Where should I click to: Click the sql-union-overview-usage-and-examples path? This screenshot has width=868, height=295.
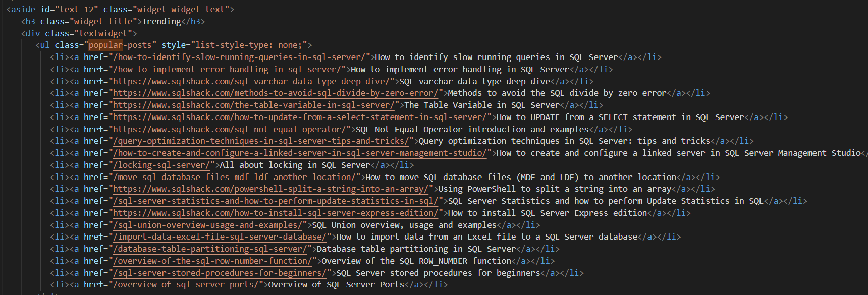tap(207, 225)
